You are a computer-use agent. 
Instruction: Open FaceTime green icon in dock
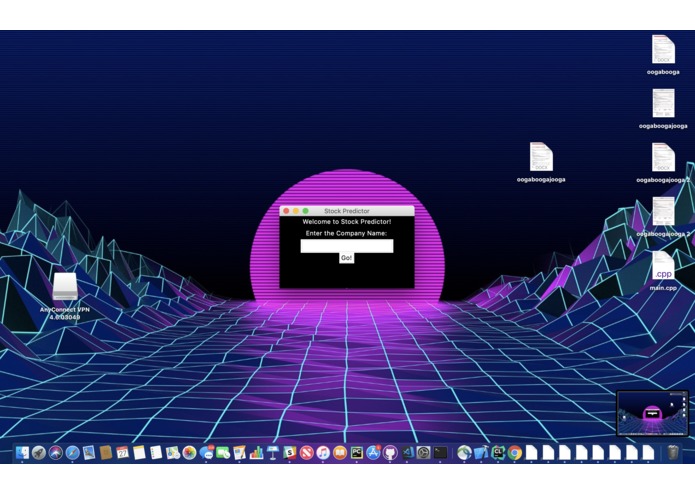(223, 452)
